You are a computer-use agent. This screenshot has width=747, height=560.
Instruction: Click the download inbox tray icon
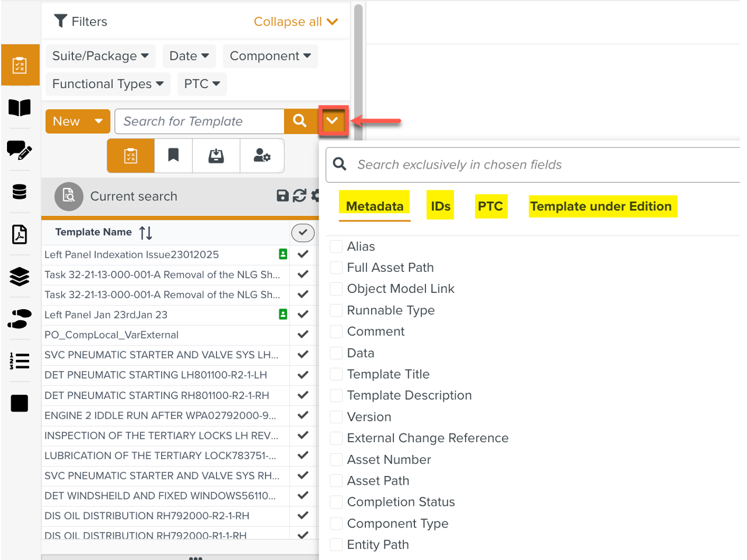point(216,156)
